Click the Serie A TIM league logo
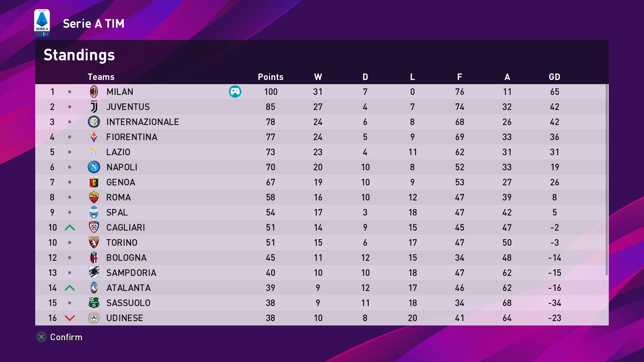 tap(42, 23)
